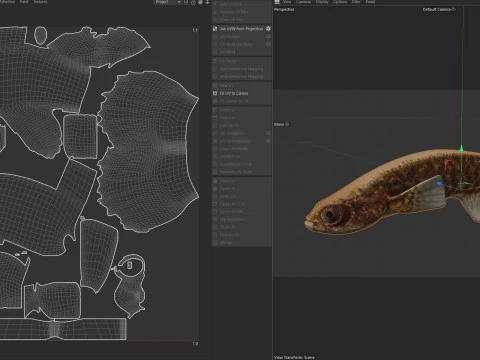Open the viewport Panel menu

[x=370, y=2]
